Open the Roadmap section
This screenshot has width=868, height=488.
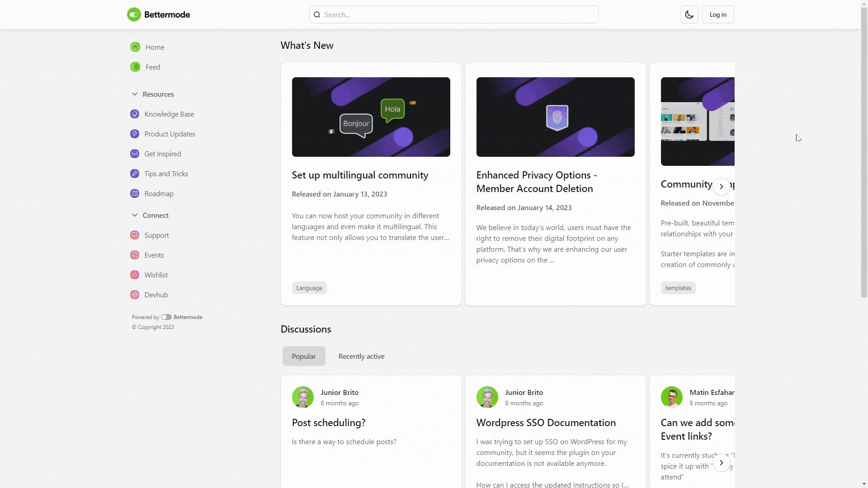tap(159, 193)
